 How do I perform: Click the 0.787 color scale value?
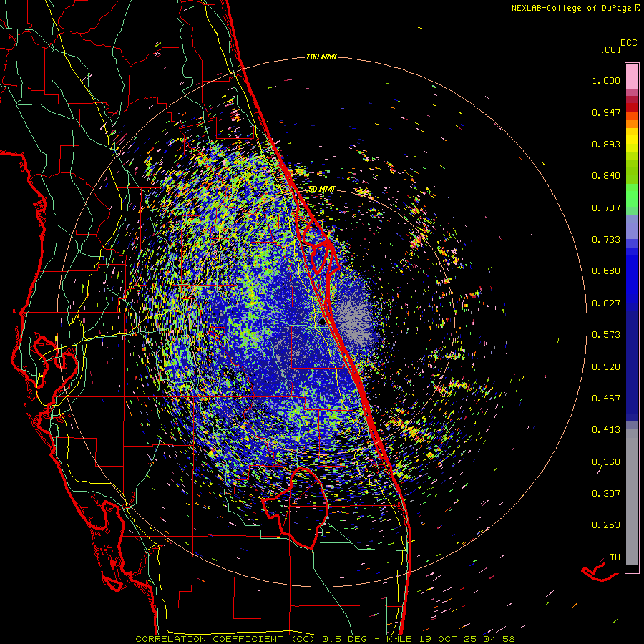tap(606, 208)
